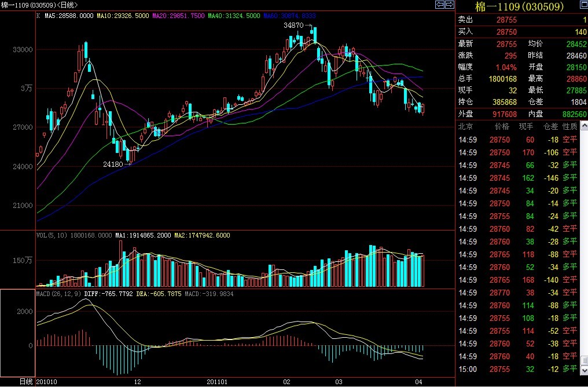
Task: Click the 卖出 sell price 28755
Action: [x=506, y=20]
